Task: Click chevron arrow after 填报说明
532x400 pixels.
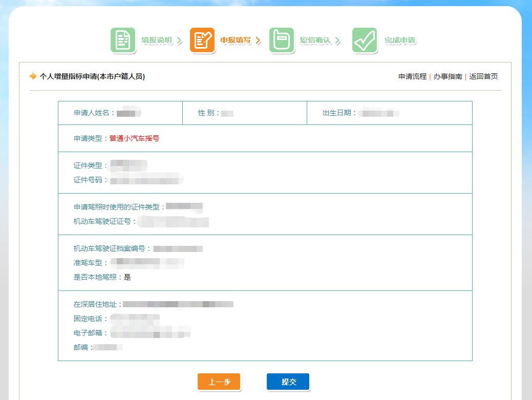Action: [180, 40]
